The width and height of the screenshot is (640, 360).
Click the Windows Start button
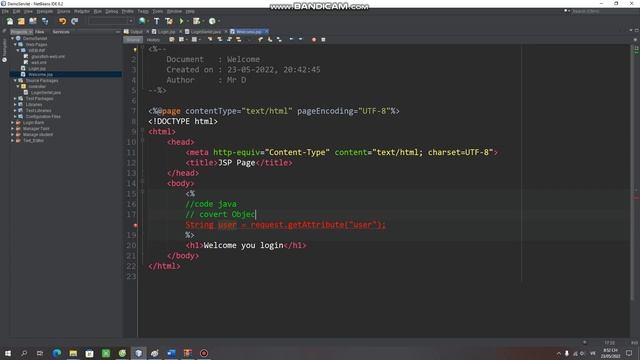coord(8,353)
